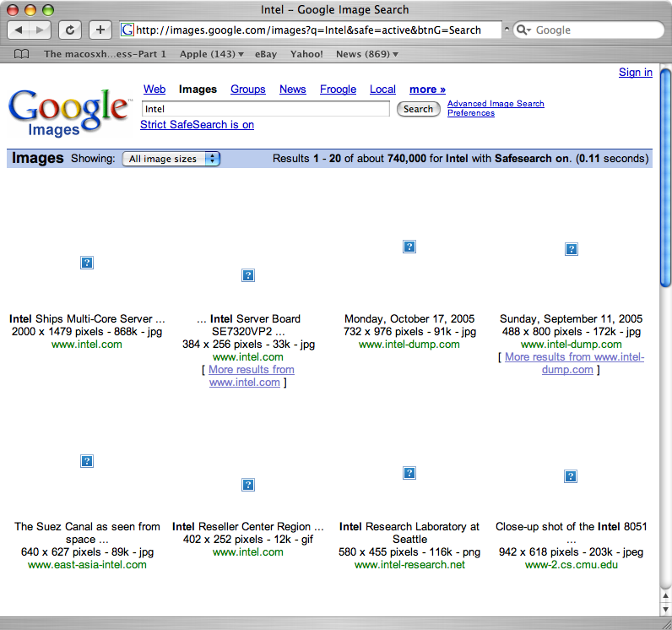Open the All image sizes dropdown
The image size is (672, 630).
[x=171, y=159]
